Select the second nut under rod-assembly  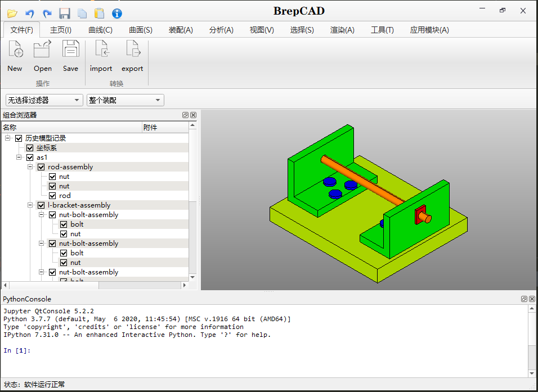coord(64,186)
